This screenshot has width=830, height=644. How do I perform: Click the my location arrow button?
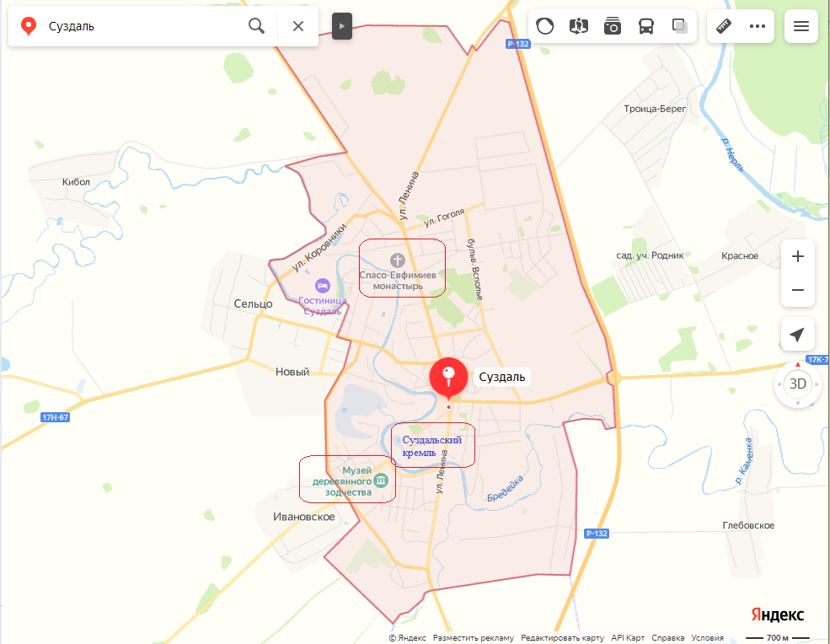pyautogui.click(x=798, y=334)
